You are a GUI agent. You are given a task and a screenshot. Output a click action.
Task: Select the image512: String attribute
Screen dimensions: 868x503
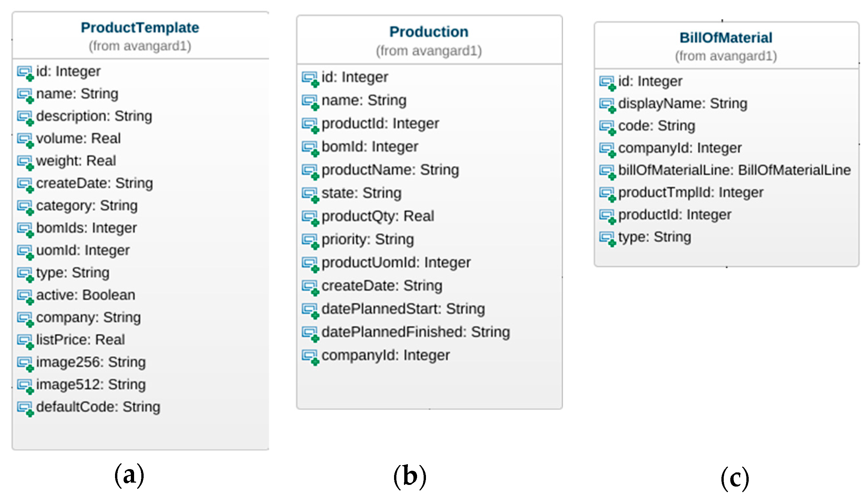[x=91, y=385]
